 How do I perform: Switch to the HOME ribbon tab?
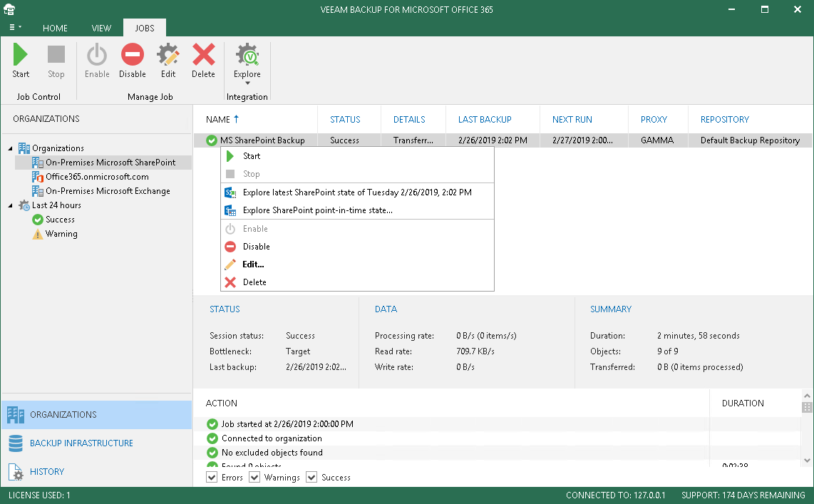click(55, 28)
